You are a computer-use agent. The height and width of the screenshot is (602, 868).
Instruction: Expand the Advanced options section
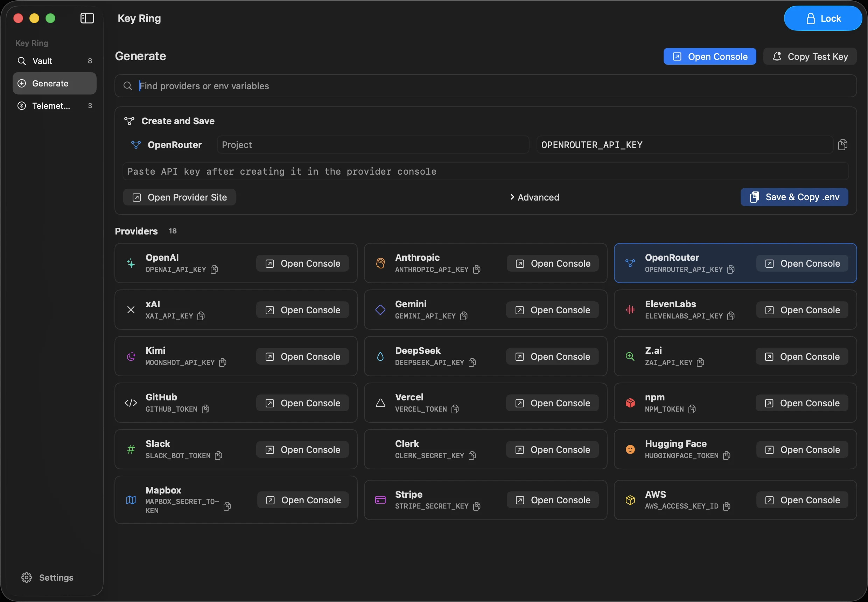[x=534, y=197]
